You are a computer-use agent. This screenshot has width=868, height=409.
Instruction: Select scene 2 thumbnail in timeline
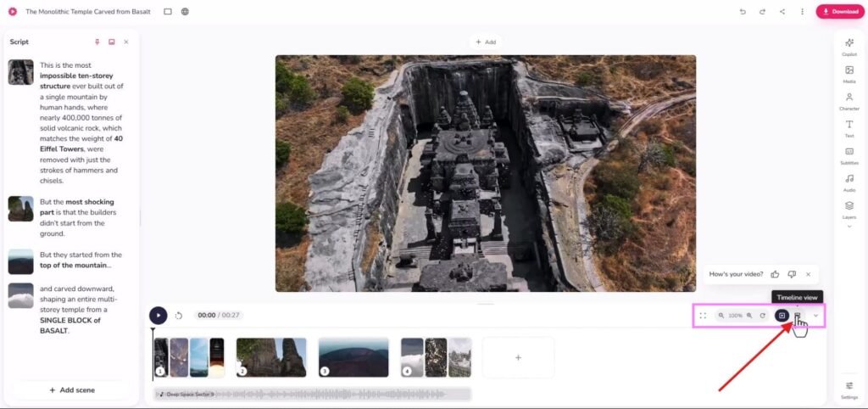tap(271, 357)
